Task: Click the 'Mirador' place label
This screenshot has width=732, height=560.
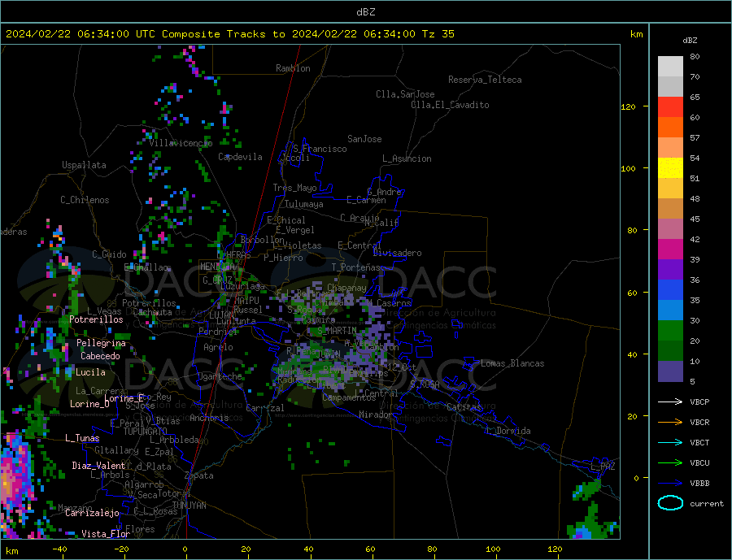Action: coord(376,415)
